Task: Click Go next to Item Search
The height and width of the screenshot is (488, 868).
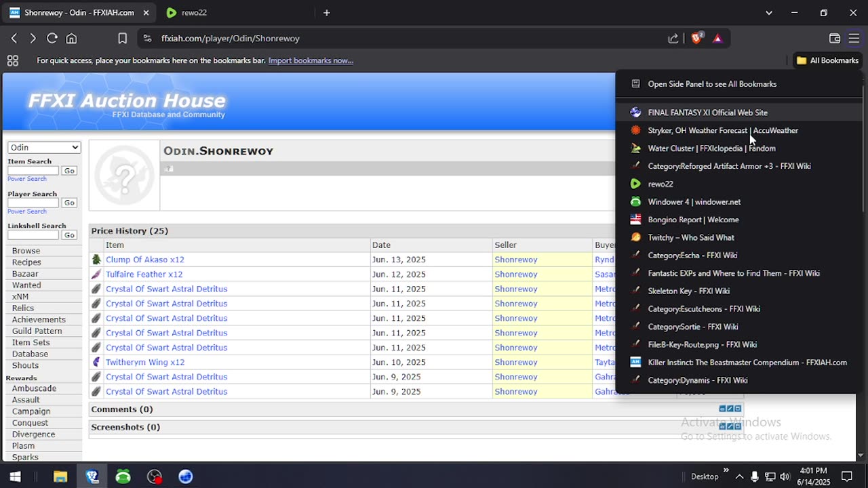Action: click(69, 171)
